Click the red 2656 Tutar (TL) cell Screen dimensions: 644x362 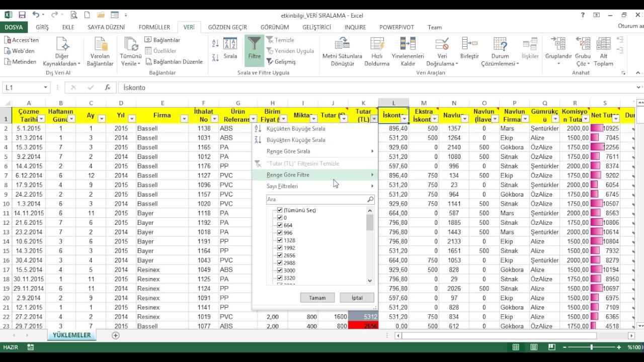[x=363, y=326]
